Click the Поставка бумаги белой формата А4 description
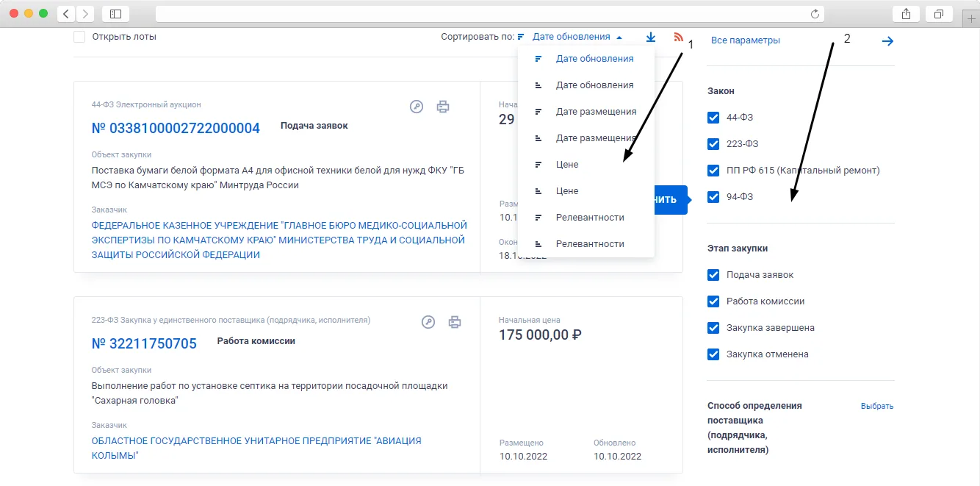 (x=278, y=178)
